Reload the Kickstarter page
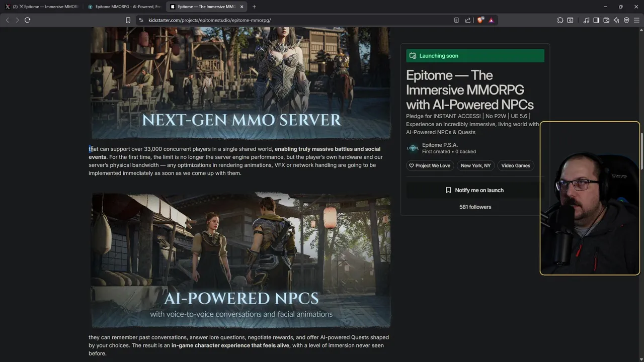 click(x=27, y=20)
